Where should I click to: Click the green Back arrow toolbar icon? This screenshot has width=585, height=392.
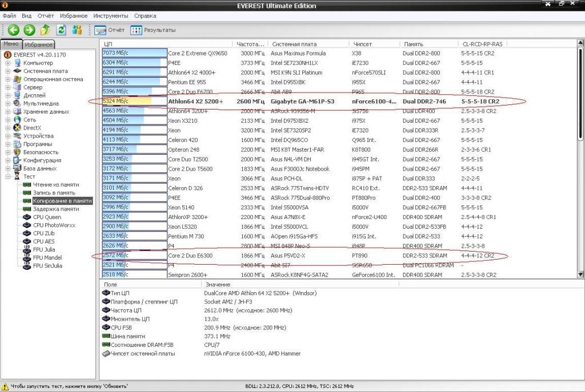tap(14, 30)
